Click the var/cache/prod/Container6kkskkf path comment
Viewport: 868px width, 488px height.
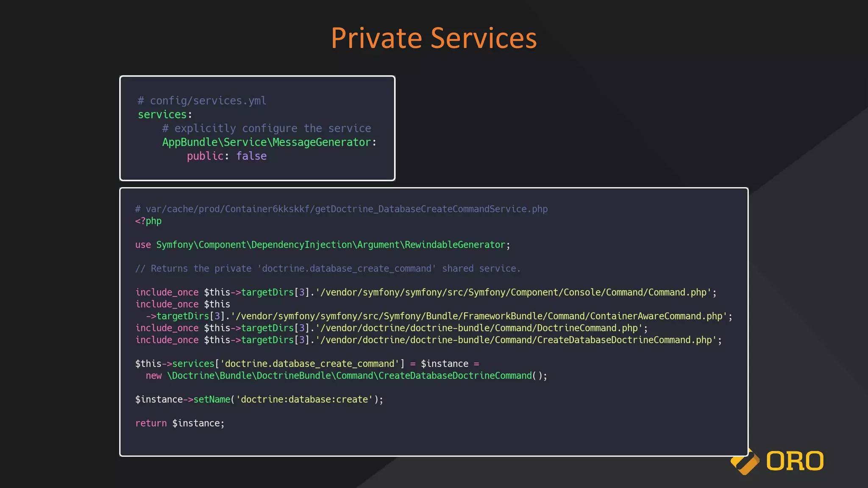point(341,209)
